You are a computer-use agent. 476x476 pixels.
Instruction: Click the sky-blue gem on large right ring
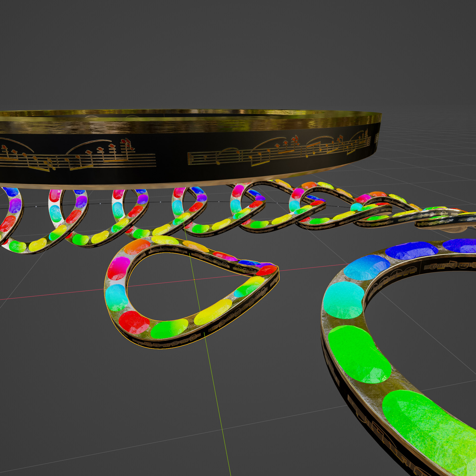coord(366,268)
